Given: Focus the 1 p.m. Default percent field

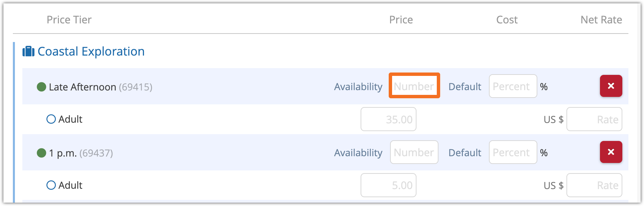Looking at the screenshot, I should [513, 152].
